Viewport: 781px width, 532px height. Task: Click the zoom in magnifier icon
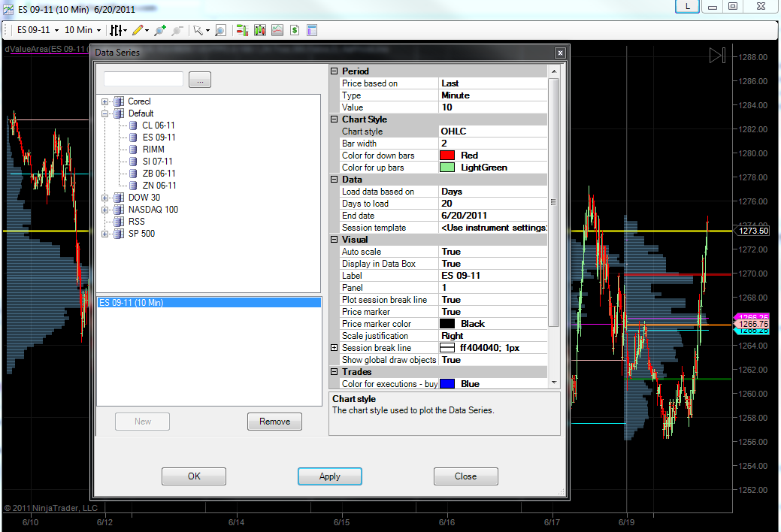[160, 30]
